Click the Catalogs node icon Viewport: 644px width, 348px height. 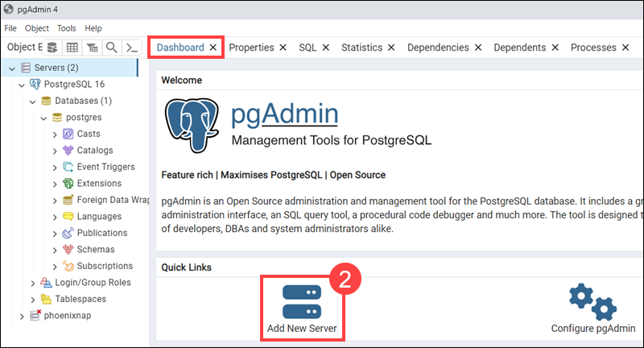(68, 151)
